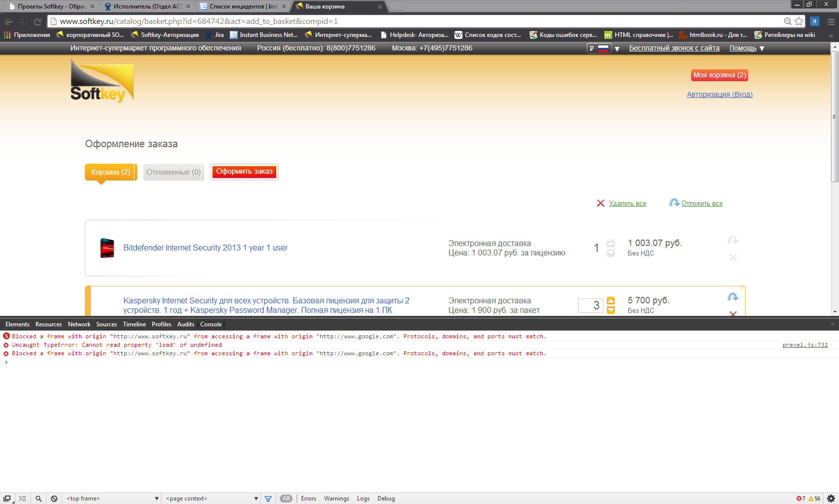
Task: Click the red error count indicator
Action: point(801,499)
